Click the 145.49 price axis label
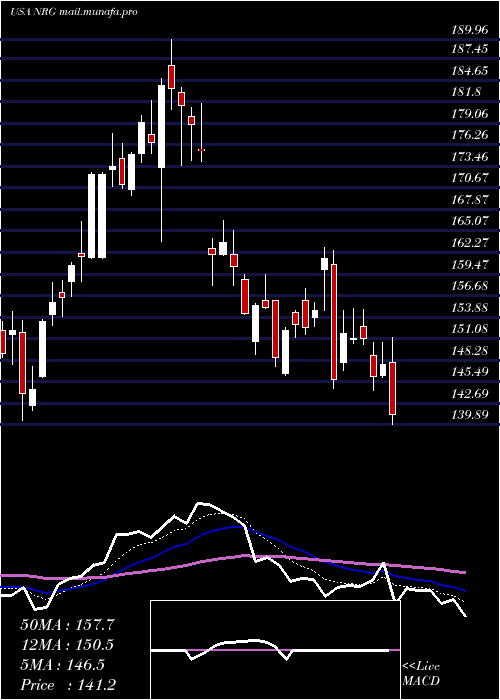The width and height of the screenshot is (500, 700). tap(469, 371)
